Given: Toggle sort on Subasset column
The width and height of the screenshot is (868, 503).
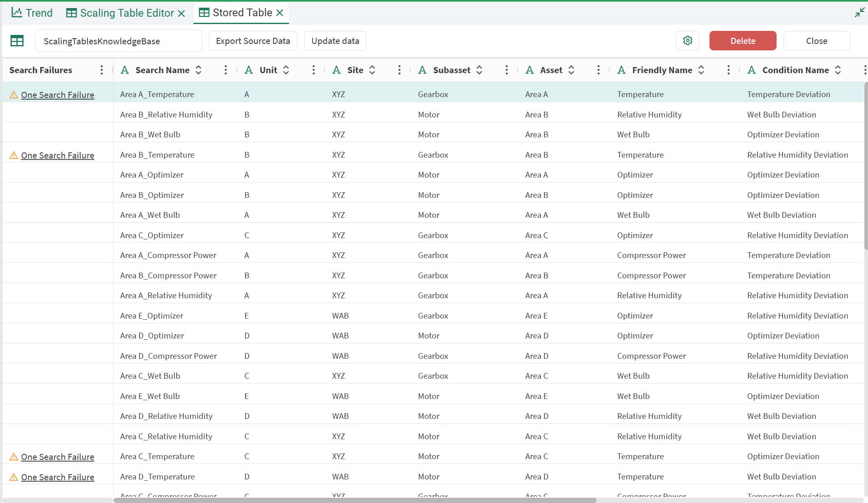Looking at the screenshot, I should click(x=480, y=70).
